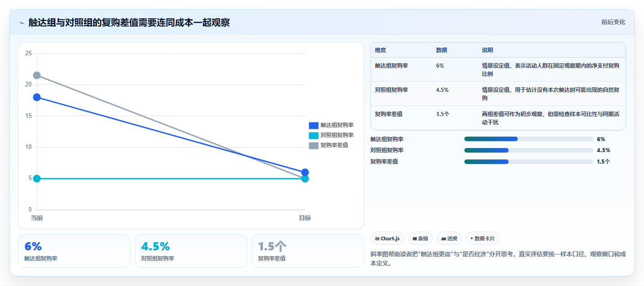Image resolution: width=644 pixels, height=286 pixels.
Task: Click the 复购率差值 progress bar
Action: [528, 162]
